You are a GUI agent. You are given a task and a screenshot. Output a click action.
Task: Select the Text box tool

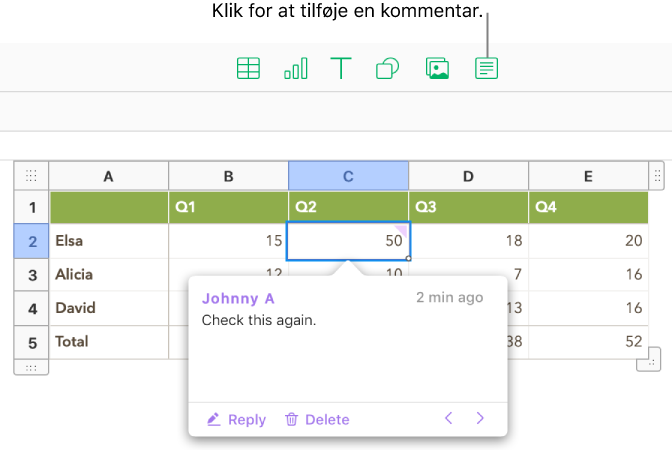pos(342,69)
